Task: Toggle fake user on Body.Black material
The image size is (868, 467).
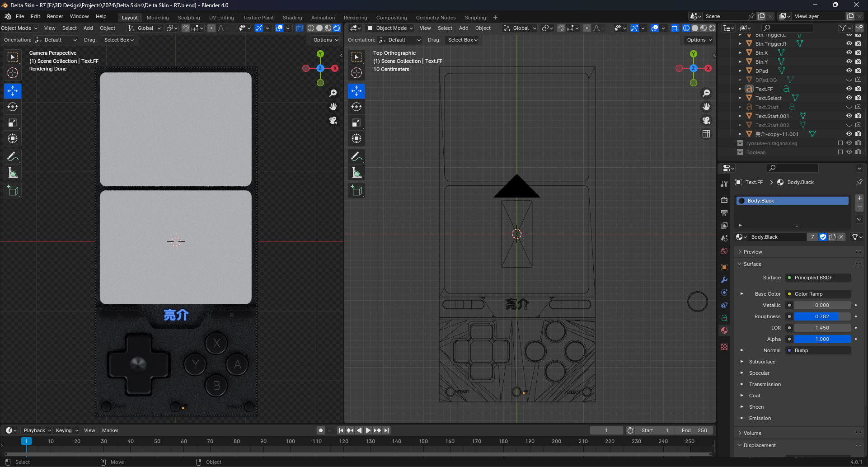Action: pos(823,237)
